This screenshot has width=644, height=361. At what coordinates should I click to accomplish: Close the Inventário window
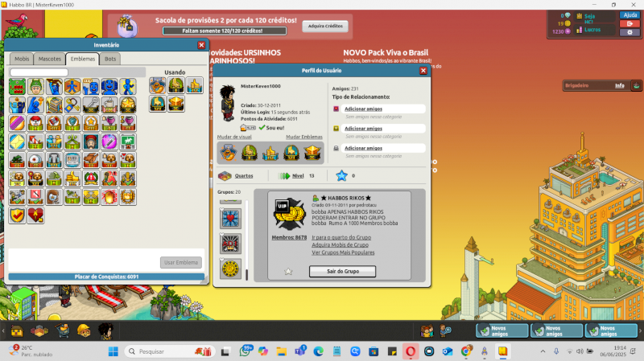tap(201, 45)
